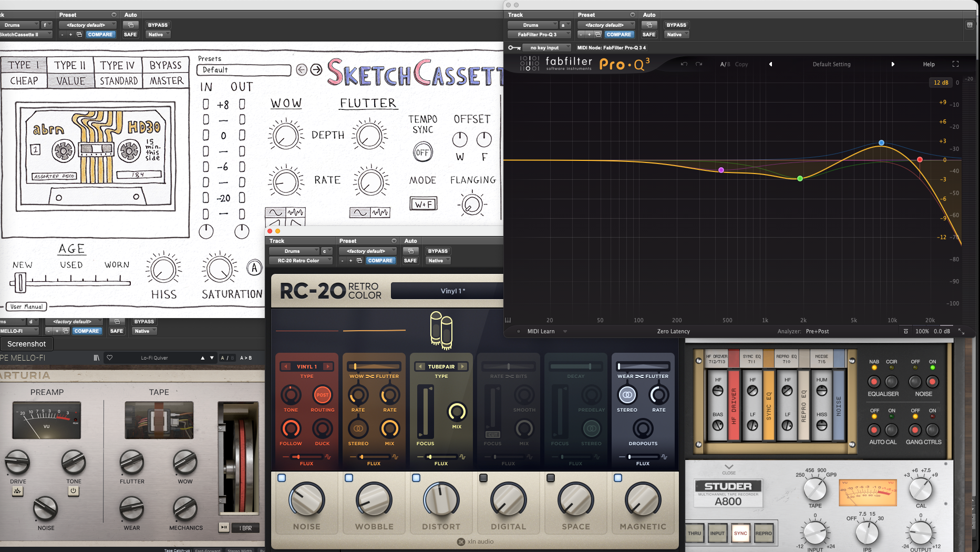Enable the RC-20 Space module checkbox
This screenshot has width=980, height=552.
[x=551, y=478]
